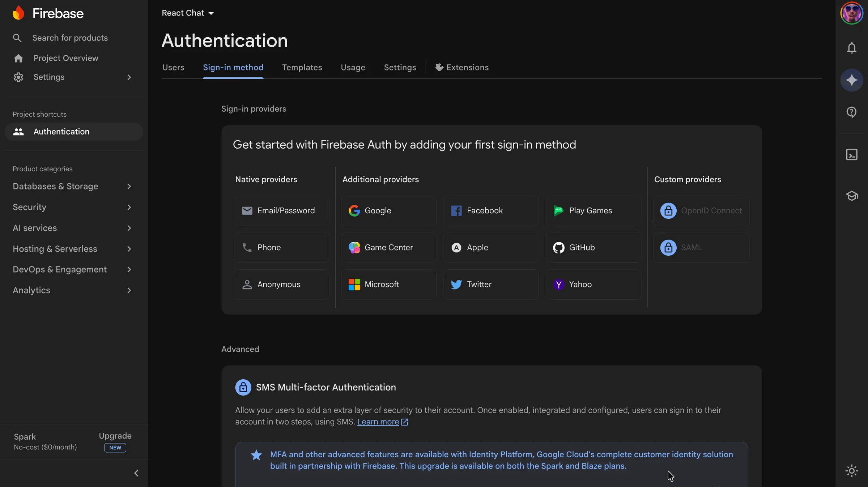This screenshot has height=487, width=868.
Task: Click the SMS Multi-factor Authentication lock icon
Action: pos(243,387)
